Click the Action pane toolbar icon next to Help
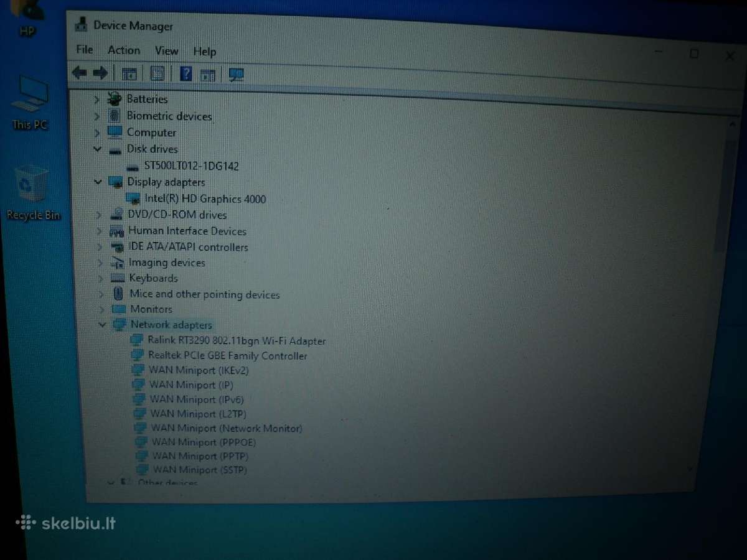747x560 pixels. point(208,75)
